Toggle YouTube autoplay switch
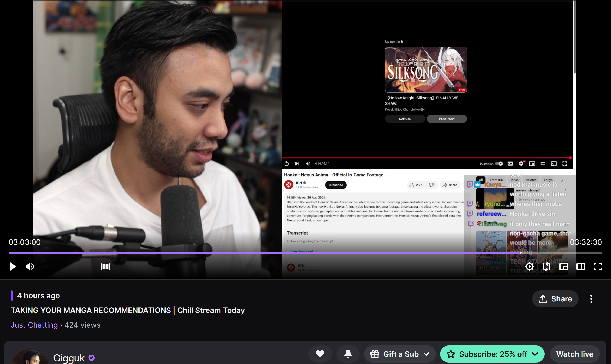Screen dimensions: 611x364 (499, 163)
